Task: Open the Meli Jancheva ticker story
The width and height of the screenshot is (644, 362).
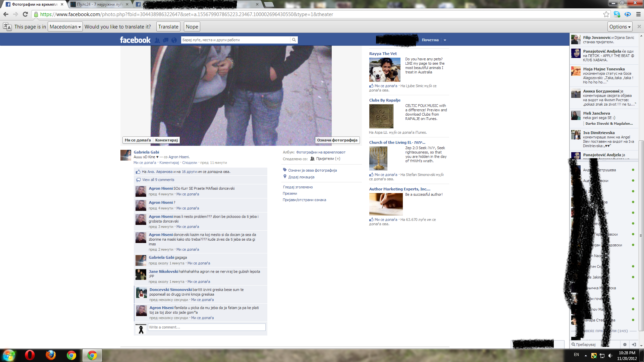Action: tap(603, 118)
